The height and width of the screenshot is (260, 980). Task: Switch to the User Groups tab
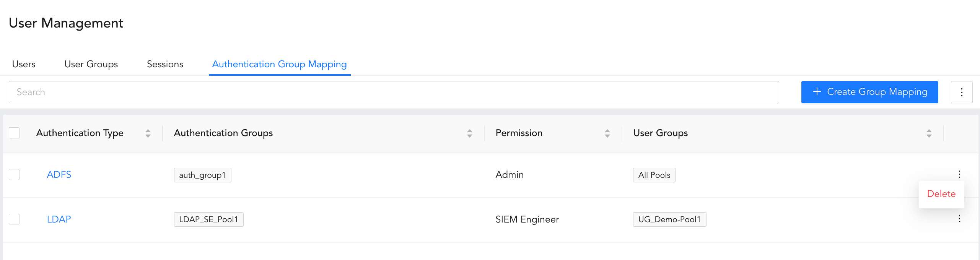pos(91,64)
